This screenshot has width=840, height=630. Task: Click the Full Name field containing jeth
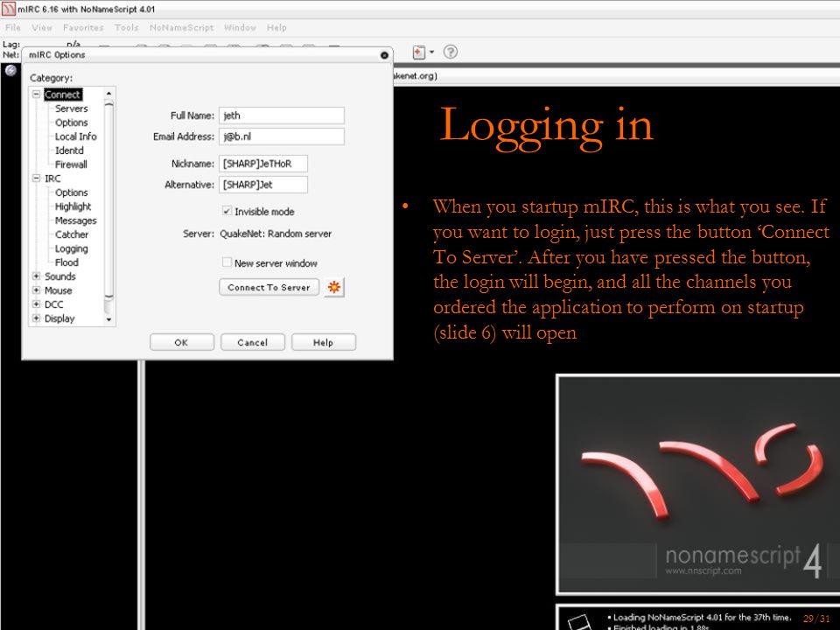tap(281, 115)
